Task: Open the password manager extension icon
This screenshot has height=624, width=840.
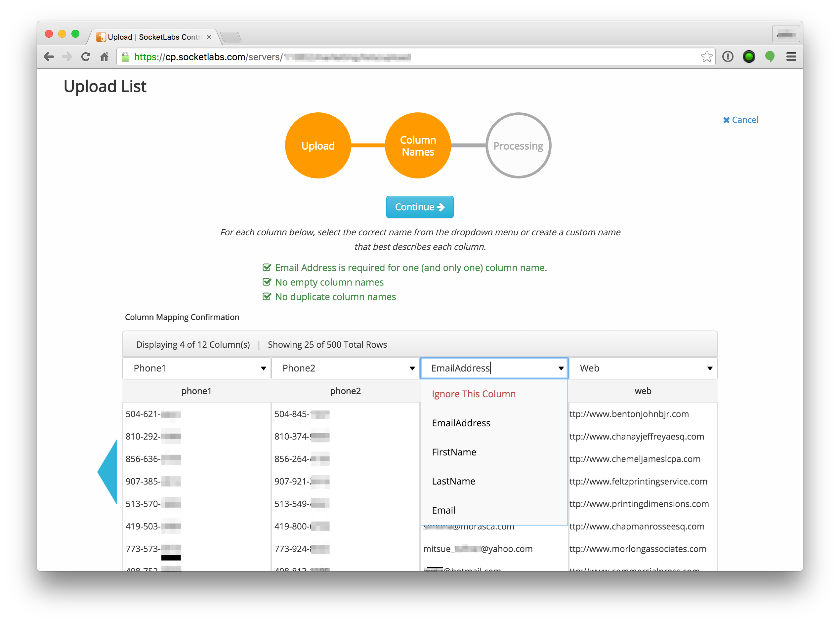Action: point(728,57)
